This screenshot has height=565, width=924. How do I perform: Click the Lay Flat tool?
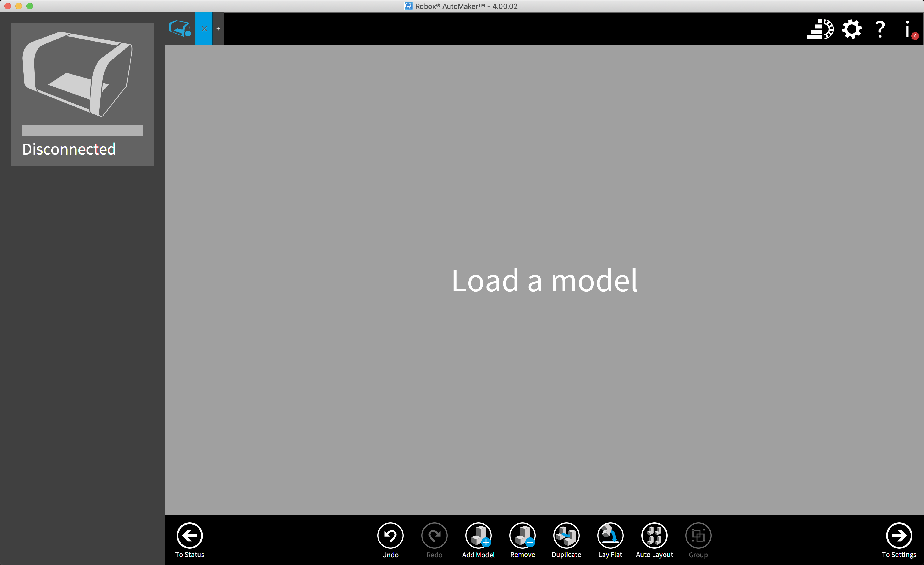[x=610, y=535]
